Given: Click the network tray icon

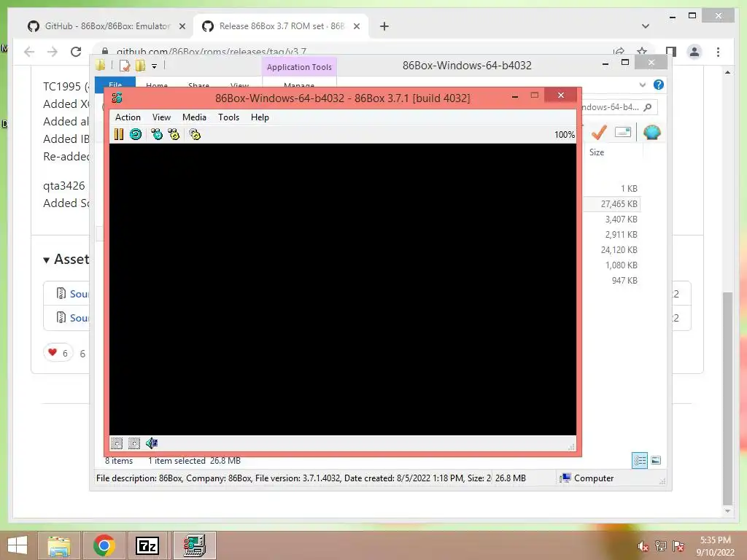Looking at the screenshot, I should (661, 546).
